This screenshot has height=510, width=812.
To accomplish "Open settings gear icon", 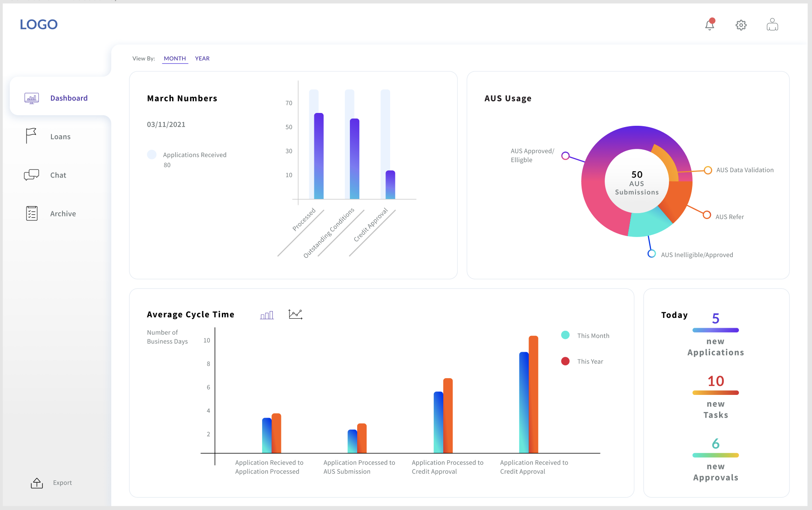I will (741, 25).
